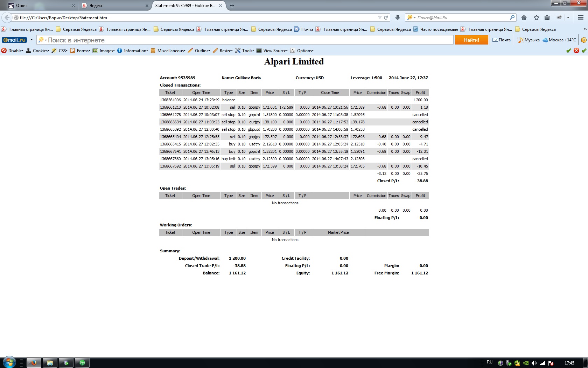
Task: Expand the Cookies dropdown
Action: [37, 51]
